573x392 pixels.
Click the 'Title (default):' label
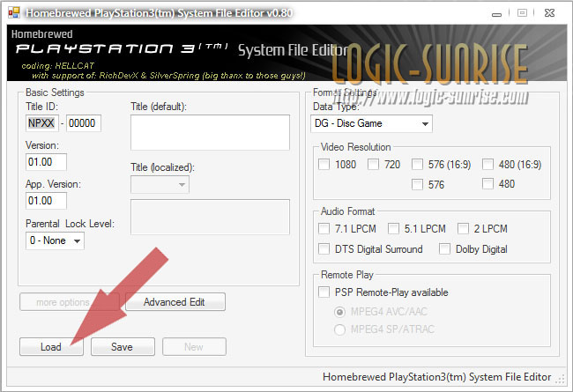pos(158,107)
